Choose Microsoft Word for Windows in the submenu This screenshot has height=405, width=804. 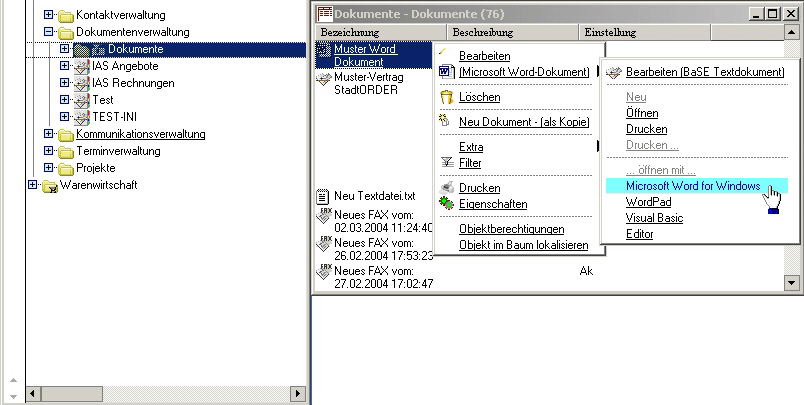coord(692,186)
